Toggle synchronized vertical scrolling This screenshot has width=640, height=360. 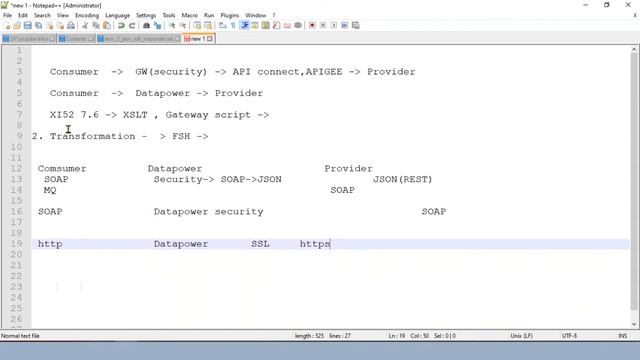[x=197, y=25]
